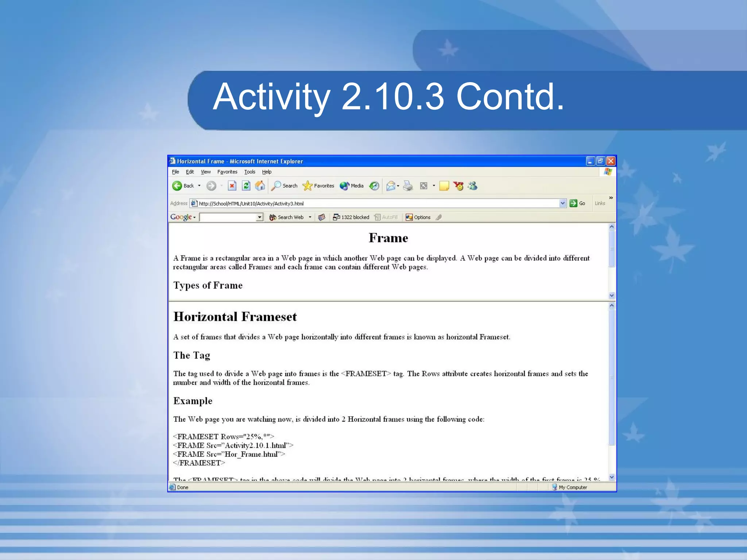This screenshot has width=747, height=560.
Task: Click the 'Types of Frame' heading
Action: pos(208,285)
